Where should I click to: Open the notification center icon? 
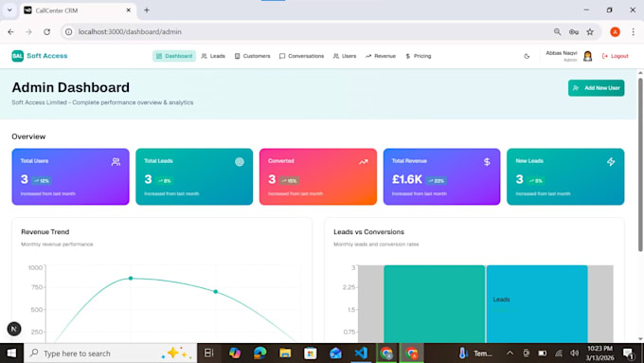pos(628,354)
